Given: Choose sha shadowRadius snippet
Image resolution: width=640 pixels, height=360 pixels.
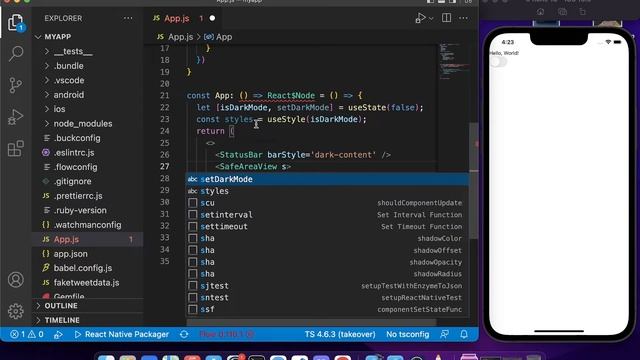Looking at the screenshot, I should [327, 274].
